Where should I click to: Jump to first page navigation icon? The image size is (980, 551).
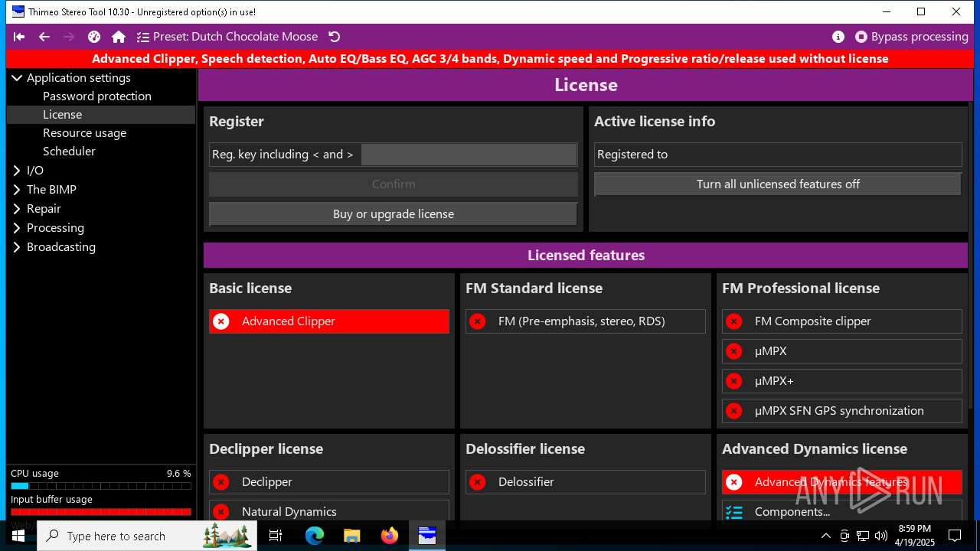(19, 37)
